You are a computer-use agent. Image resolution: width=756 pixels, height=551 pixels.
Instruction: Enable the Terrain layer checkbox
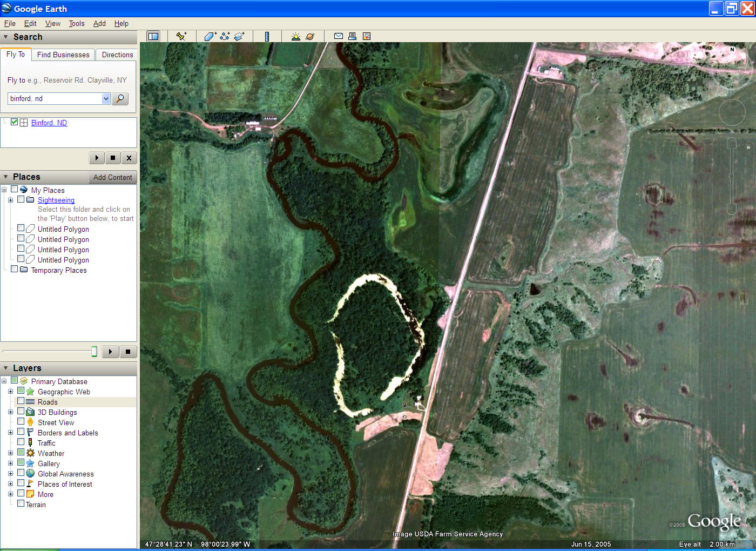(21, 504)
